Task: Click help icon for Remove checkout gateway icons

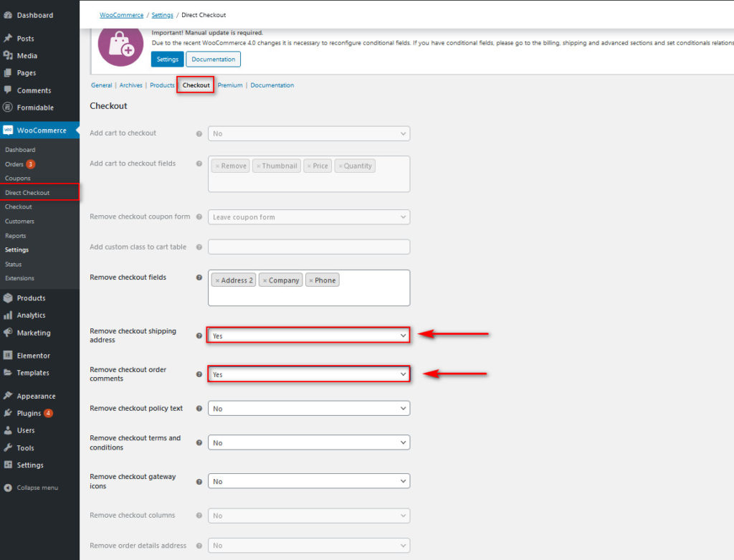Action: click(199, 481)
